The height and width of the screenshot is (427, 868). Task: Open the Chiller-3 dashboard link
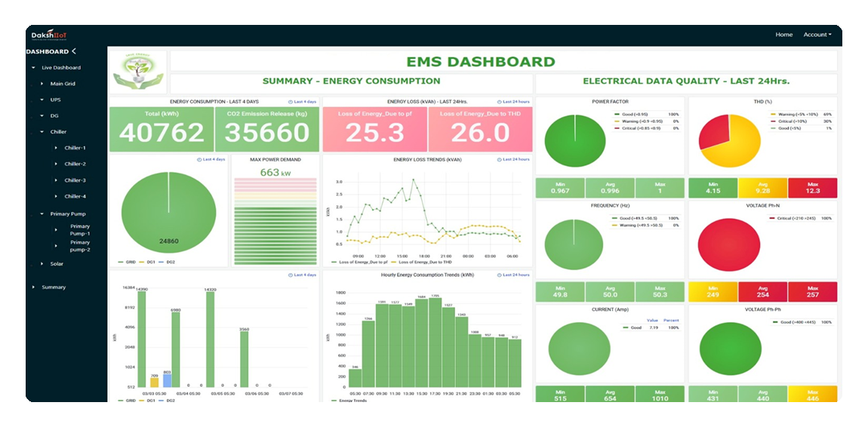pyautogui.click(x=75, y=180)
